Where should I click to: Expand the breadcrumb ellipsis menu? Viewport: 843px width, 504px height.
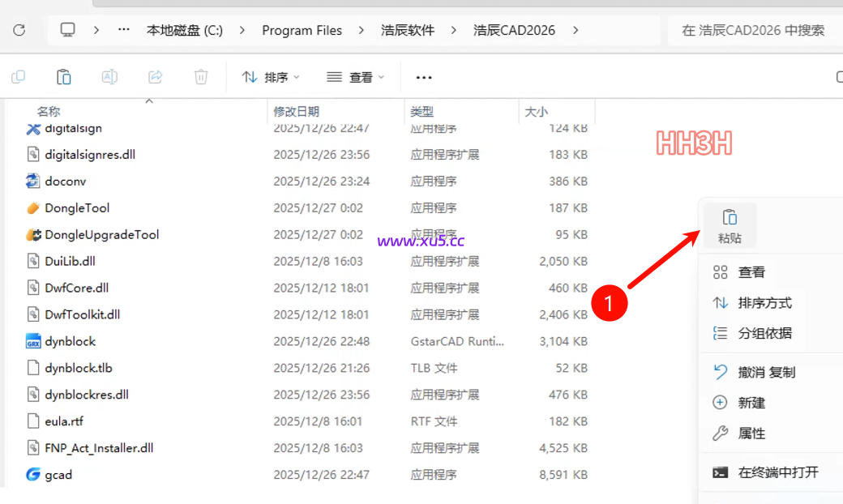click(123, 29)
